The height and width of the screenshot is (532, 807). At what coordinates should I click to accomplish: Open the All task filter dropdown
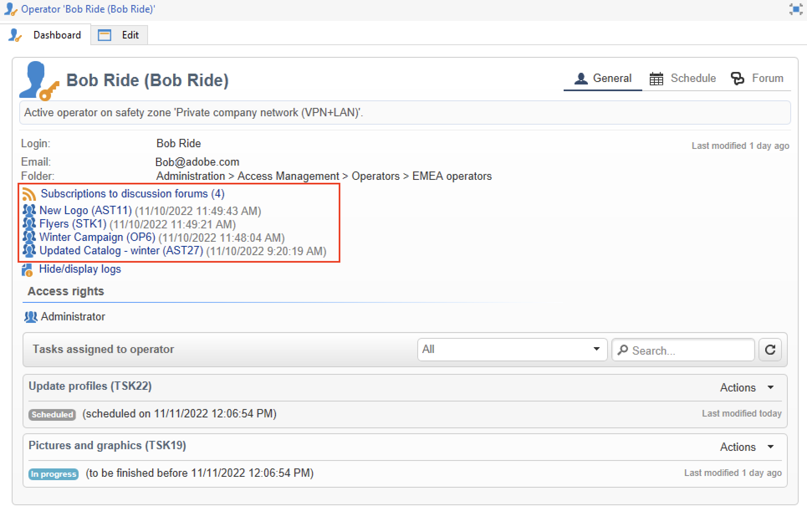pyautogui.click(x=512, y=350)
